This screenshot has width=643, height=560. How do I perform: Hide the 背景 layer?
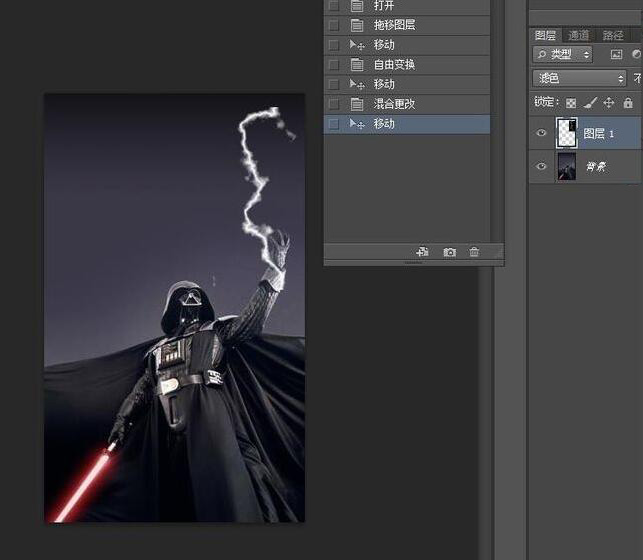[x=541, y=166]
